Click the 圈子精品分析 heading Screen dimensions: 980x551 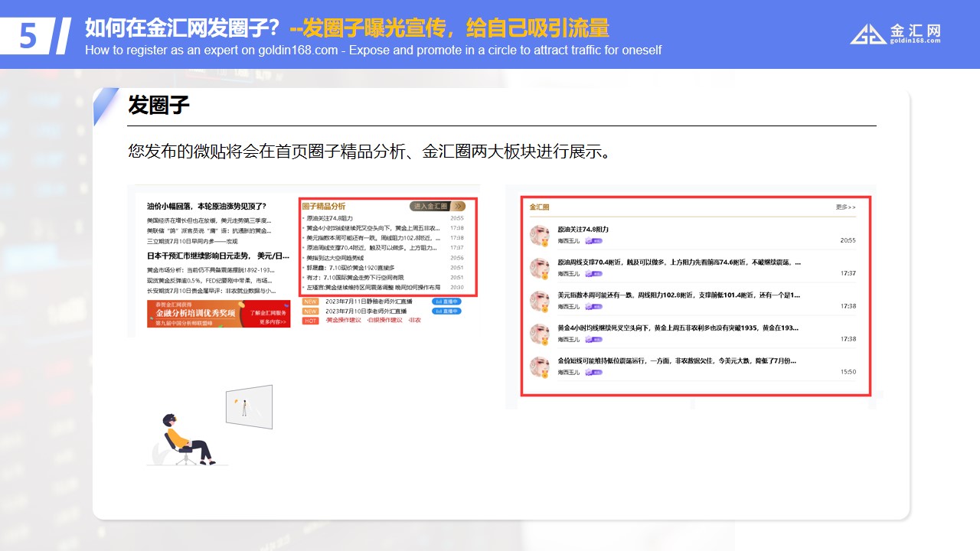point(324,206)
